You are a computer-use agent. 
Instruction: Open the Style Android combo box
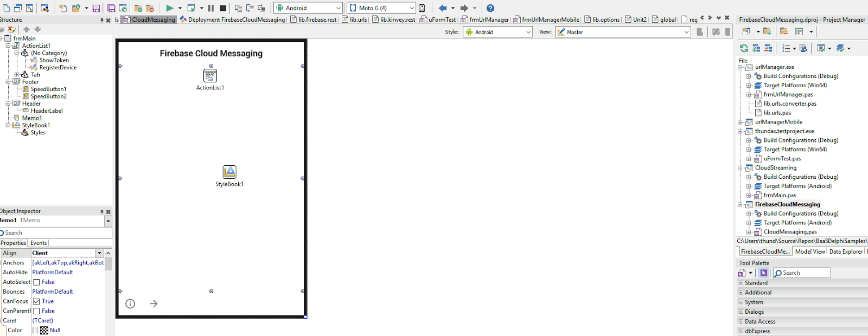click(497, 32)
